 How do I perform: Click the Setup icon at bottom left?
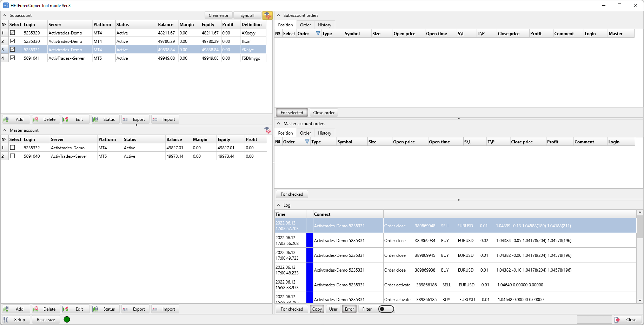(x=6, y=319)
